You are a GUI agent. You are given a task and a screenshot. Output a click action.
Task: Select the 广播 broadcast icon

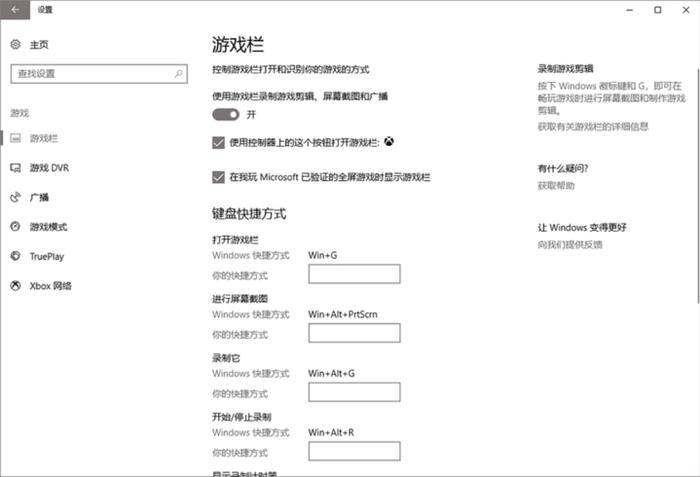point(16,197)
